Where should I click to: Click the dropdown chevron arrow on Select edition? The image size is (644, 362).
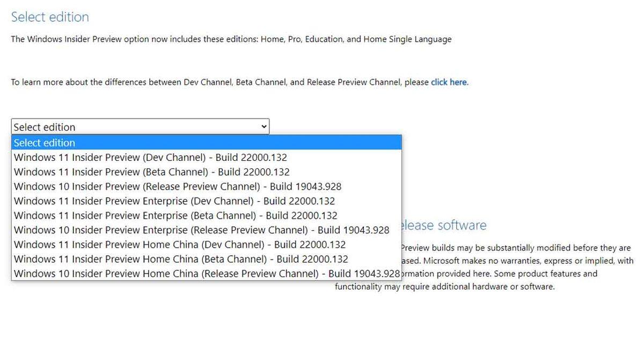[x=264, y=127]
